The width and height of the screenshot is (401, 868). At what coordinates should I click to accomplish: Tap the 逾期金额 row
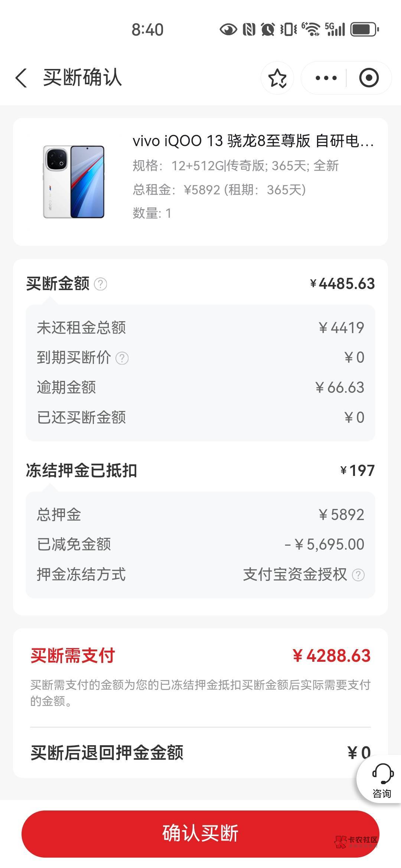point(200,388)
